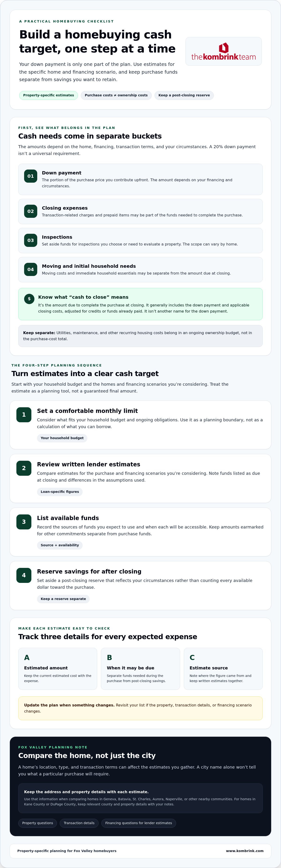Select step 1 monthly limit number badge
This screenshot has height=868, width=281.
[x=24, y=415]
